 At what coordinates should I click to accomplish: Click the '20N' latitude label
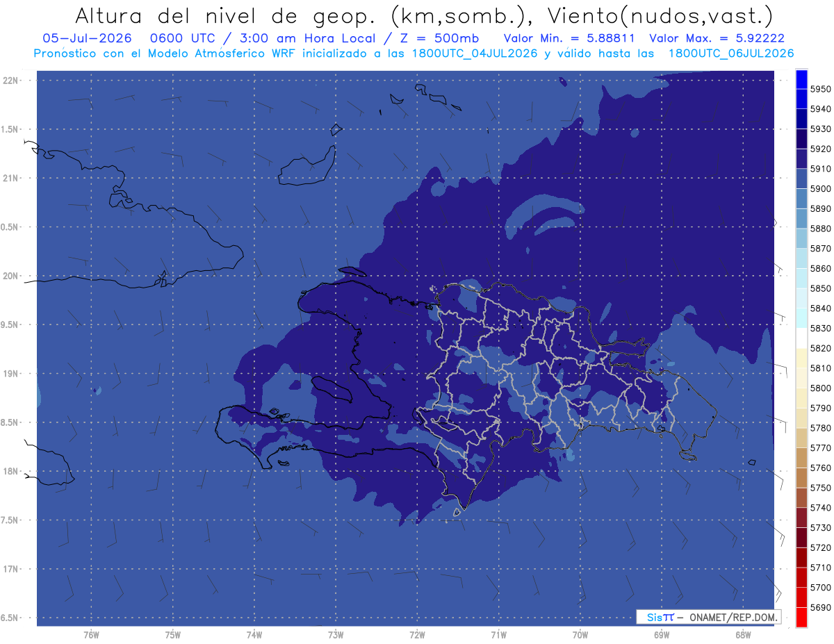click(x=12, y=276)
